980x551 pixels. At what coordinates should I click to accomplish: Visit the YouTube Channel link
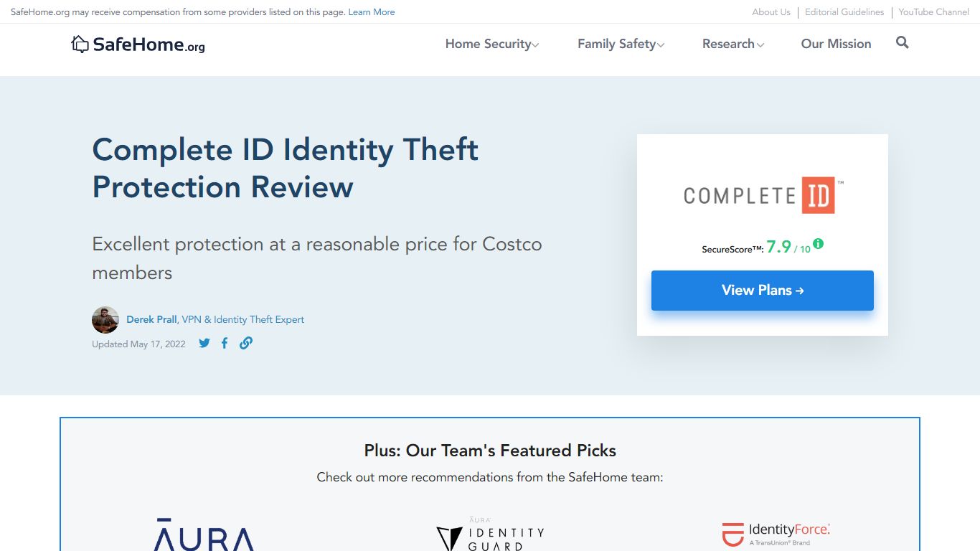click(x=934, y=12)
